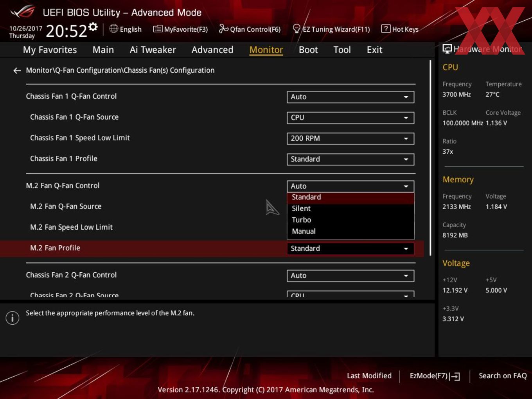This screenshot has width=532, height=399.
Task: Click the breadcrumb path text
Action: tap(120, 70)
